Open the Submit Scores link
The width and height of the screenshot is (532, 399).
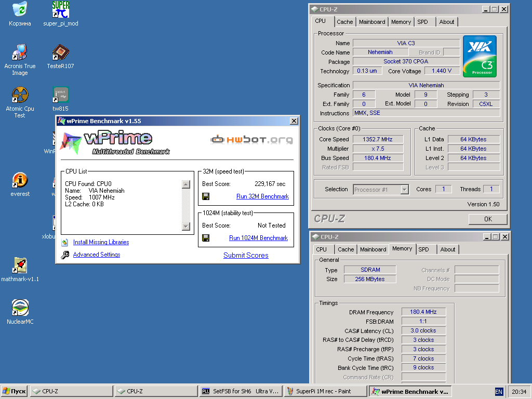[246, 256]
